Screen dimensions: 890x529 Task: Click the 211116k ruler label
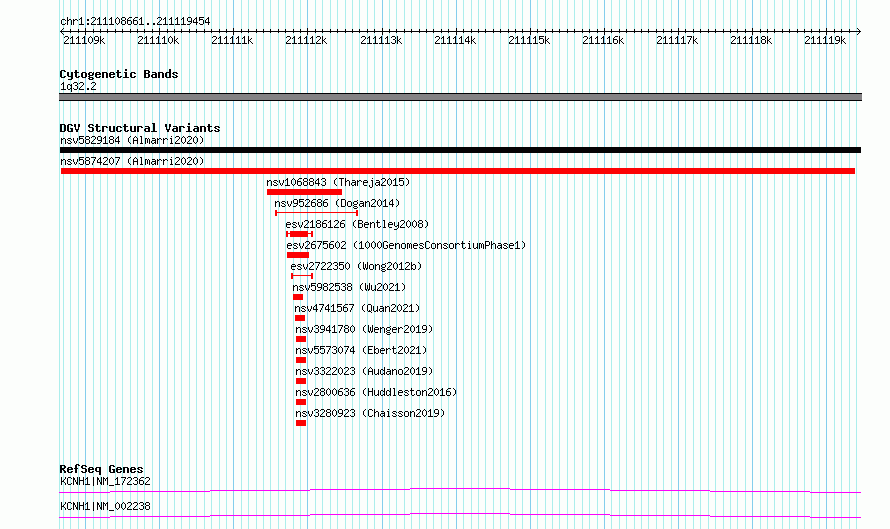click(603, 40)
